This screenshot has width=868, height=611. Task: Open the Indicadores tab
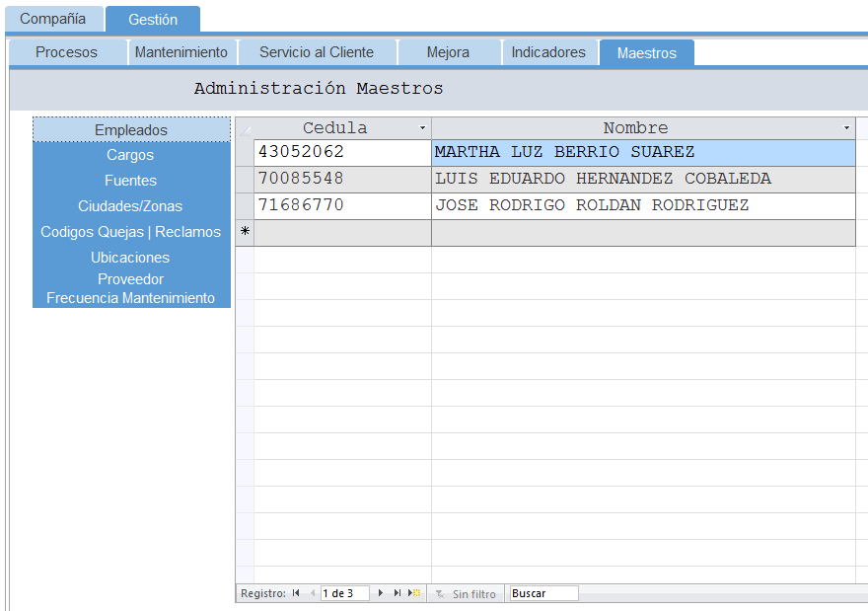click(x=548, y=52)
